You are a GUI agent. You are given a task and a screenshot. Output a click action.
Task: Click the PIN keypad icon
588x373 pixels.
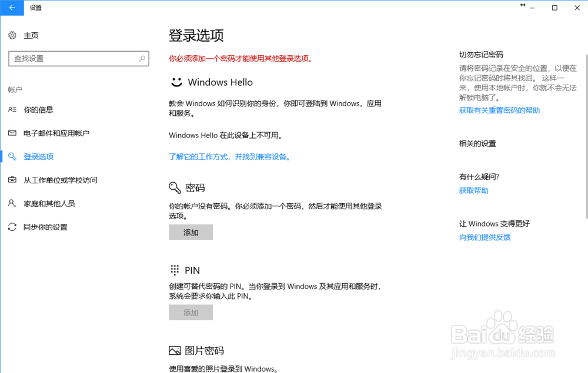click(x=174, y=270)
